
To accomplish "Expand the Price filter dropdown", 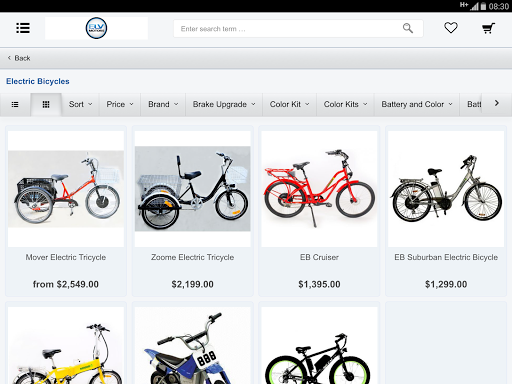I will pos(120,104).
